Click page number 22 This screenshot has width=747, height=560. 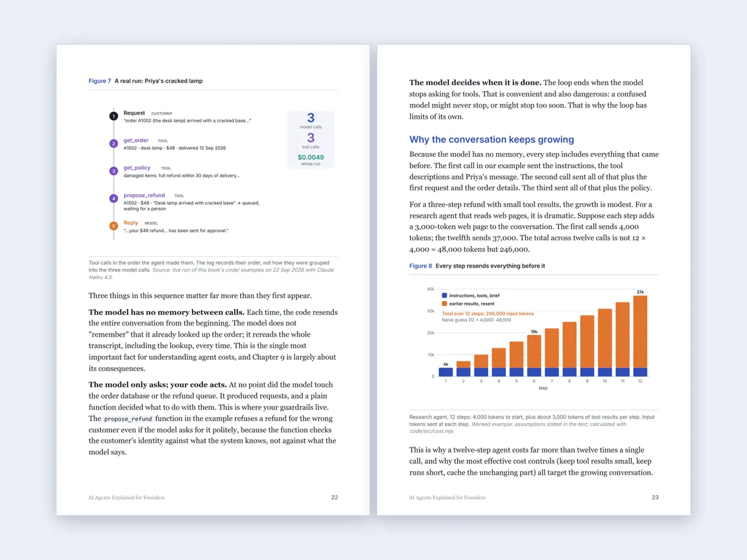334,497
